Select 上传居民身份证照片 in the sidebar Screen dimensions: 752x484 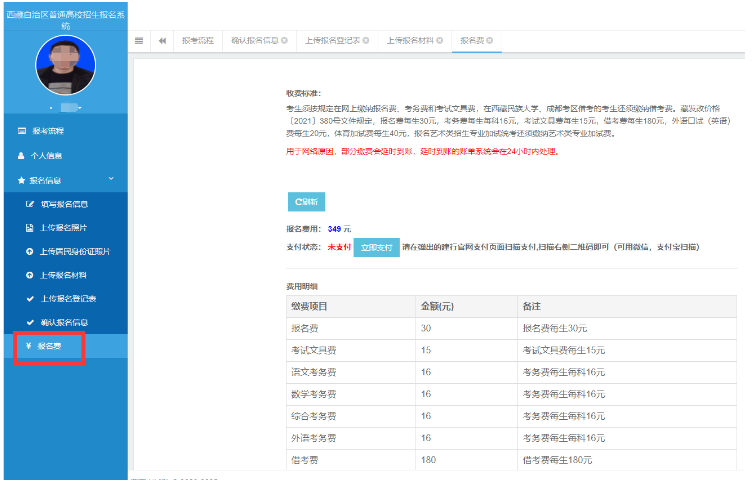coord(75,251)
